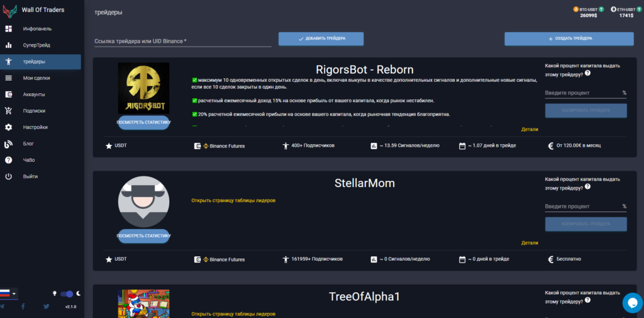Click calendar icon beside 1.07 дней в трейде

(462, 145)
